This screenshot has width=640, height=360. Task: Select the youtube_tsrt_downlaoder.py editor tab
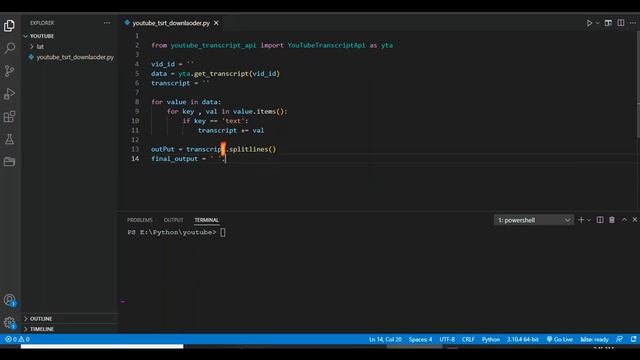[x=171, y=23]
